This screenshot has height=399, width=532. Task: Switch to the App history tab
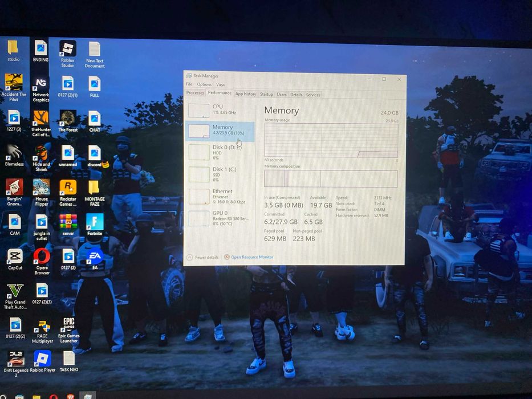(x=246, y=94)
